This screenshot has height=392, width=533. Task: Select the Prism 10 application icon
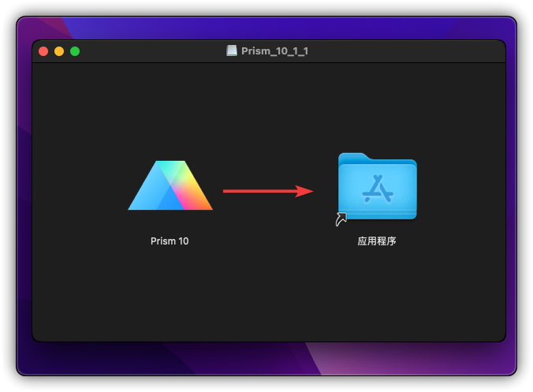(x=170, y=185)
